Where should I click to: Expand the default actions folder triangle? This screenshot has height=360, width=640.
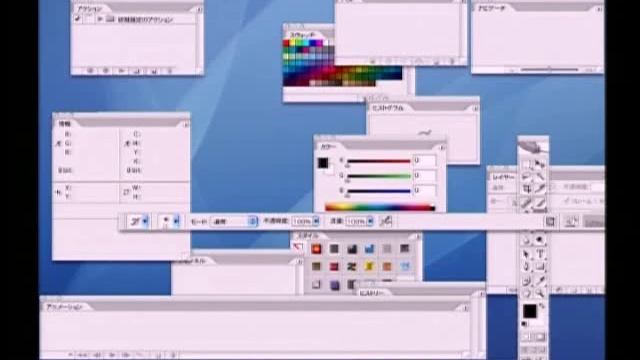click(x=100, y=19)
